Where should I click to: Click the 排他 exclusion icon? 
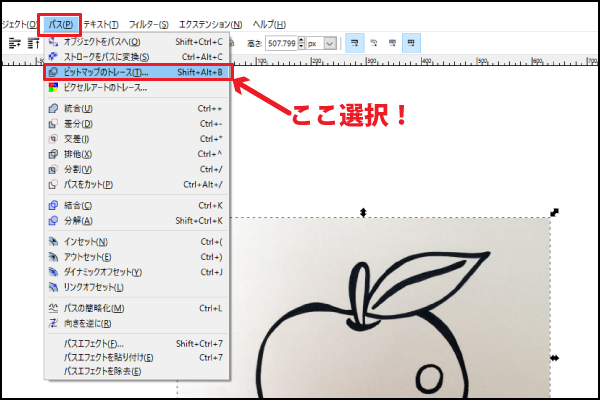(x=54, y=154)
